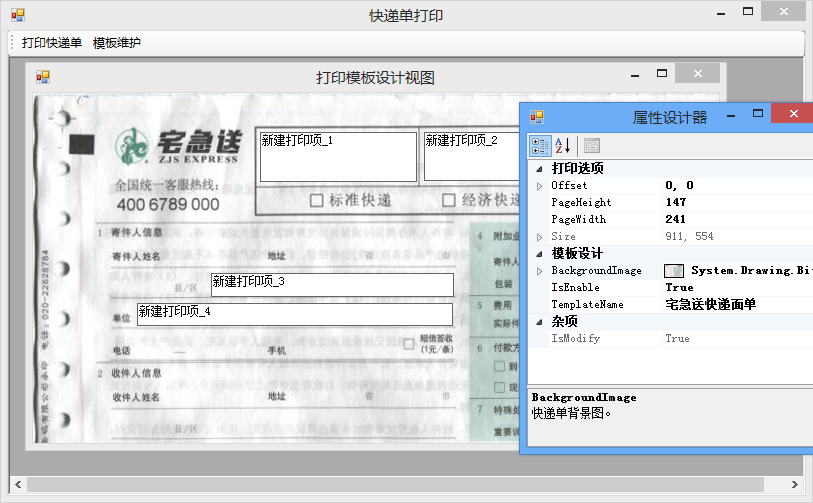Open the 打印快递单 menu
Viewport: 813px width, 503px height.
coord(52,43)
